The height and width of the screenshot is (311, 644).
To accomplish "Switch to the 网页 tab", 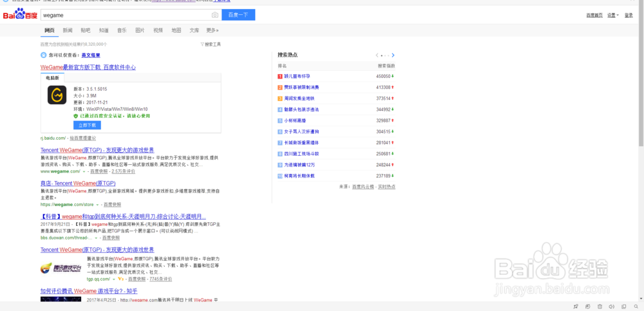I will (x=50, y=30).
